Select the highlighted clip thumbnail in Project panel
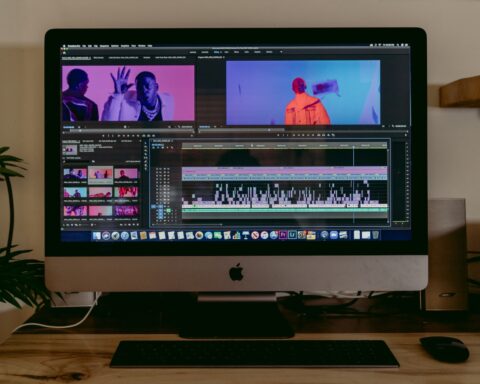The width and height of the screenshot is (480, 384). pos(100,174)
